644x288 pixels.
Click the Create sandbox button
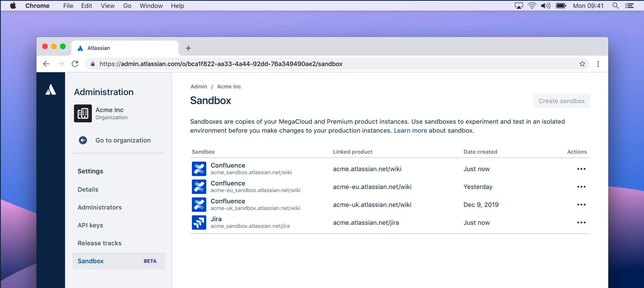(x=562, y=101)
